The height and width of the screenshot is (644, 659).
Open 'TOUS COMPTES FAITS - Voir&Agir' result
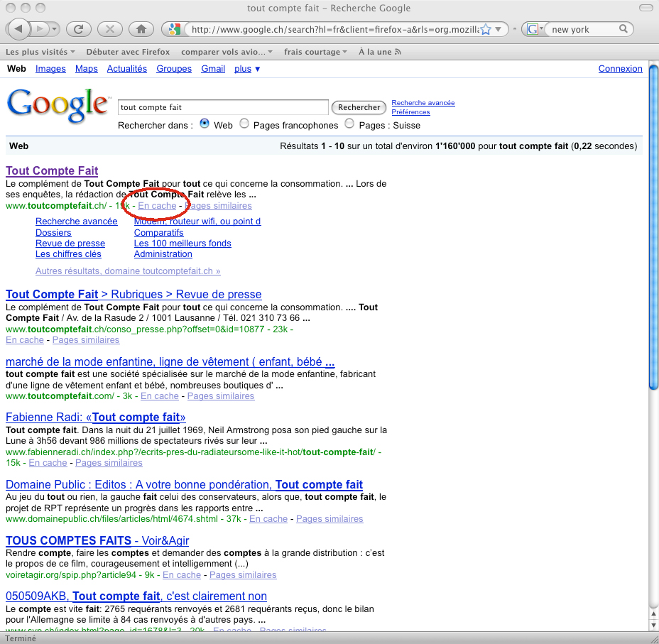coord(97,540)
